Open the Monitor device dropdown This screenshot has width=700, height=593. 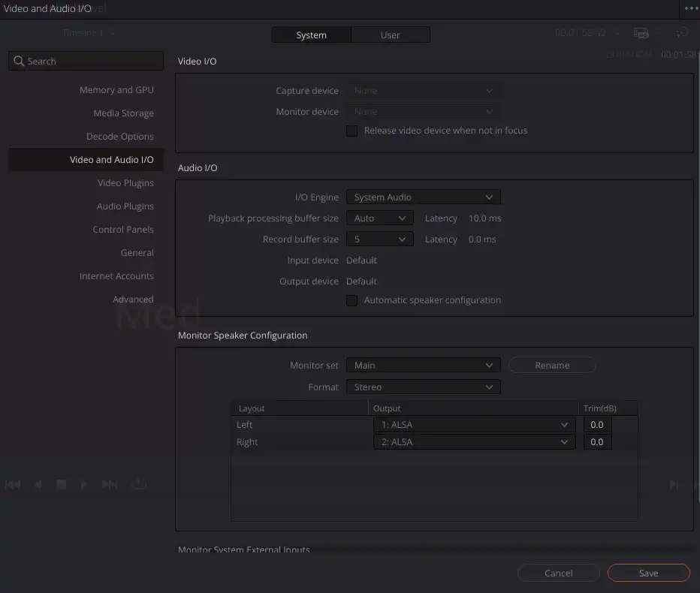click(423, 112)
